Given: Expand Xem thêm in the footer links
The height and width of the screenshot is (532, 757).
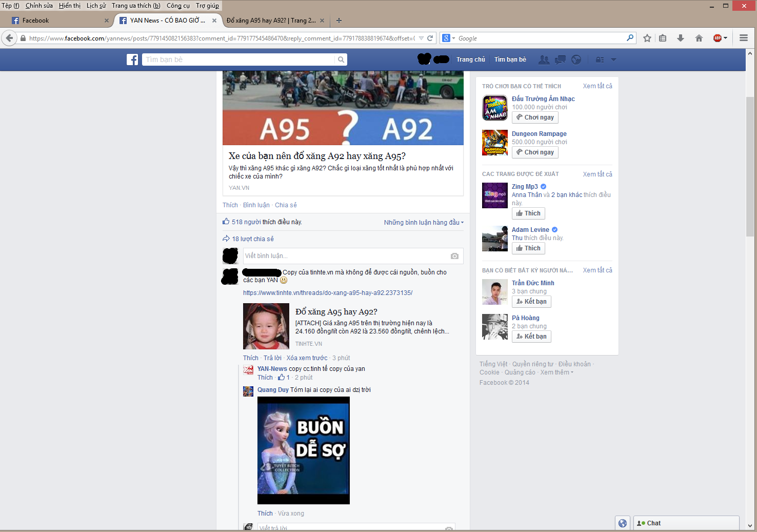Looking at the screenshot, I should click(557, 372).
